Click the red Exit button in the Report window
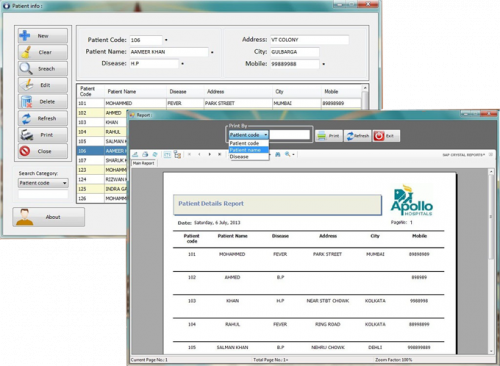 [x=386, y=136]
